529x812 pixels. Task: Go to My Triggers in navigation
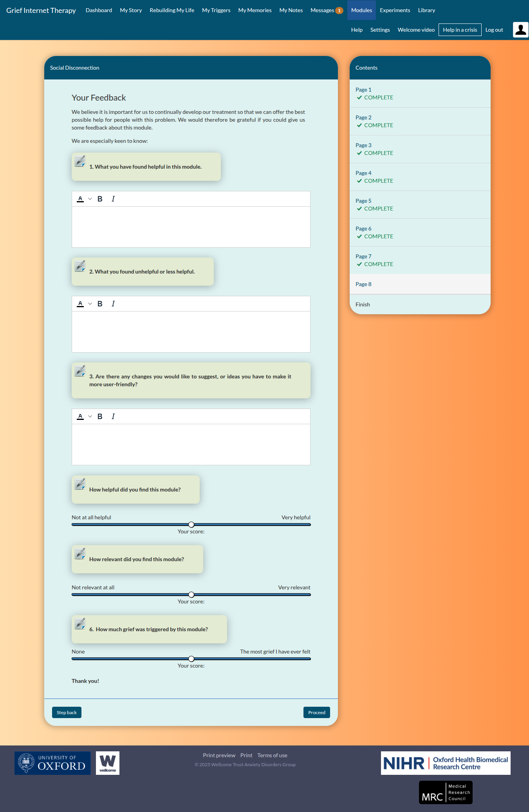click(216, 10)
